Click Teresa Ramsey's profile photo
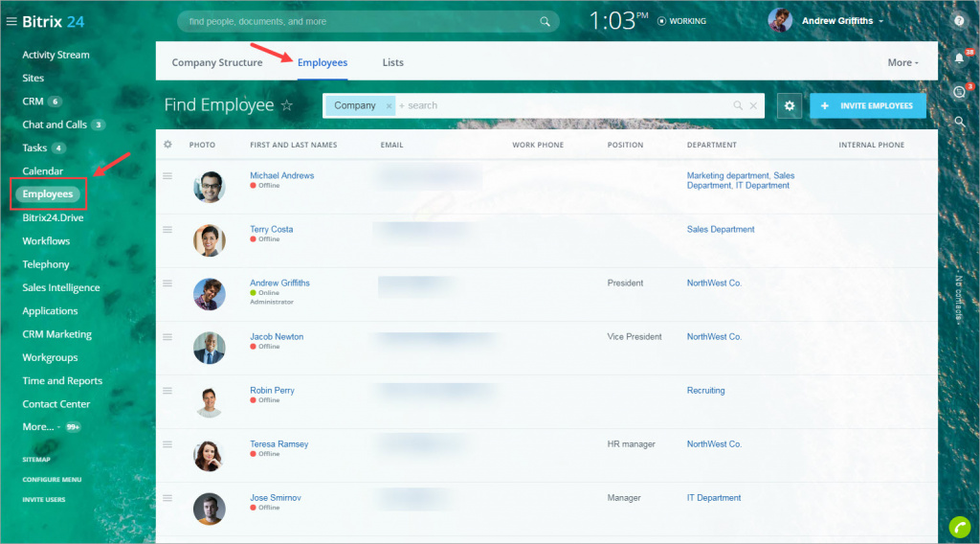Image resolution: width=980 pixels, height=544 pixels. [210, 456]
